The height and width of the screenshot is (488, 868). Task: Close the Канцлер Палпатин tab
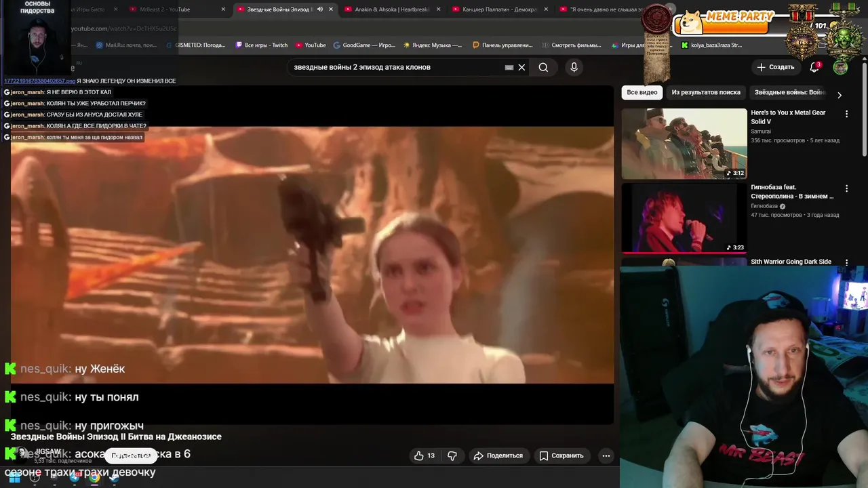pos(546,9)
